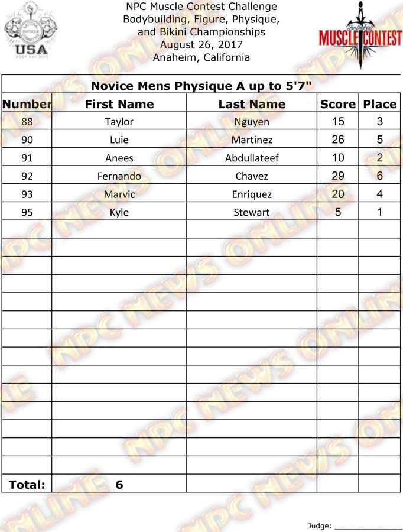Click the Judge signature line
Image resolution: width=403 pixels, height=532 pixels.
tap(368, 526)
